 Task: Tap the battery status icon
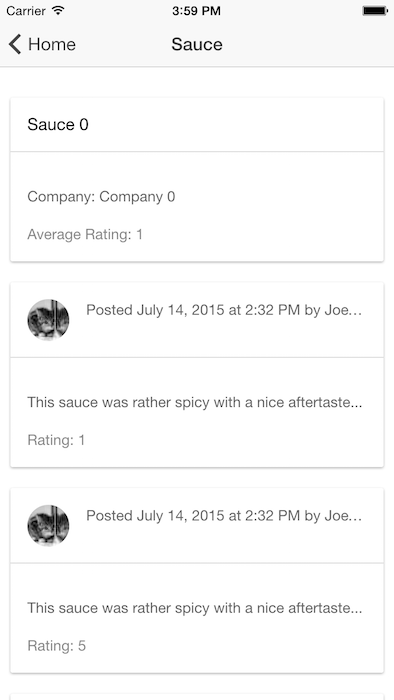pyautogui.click(x=375, y=11)
